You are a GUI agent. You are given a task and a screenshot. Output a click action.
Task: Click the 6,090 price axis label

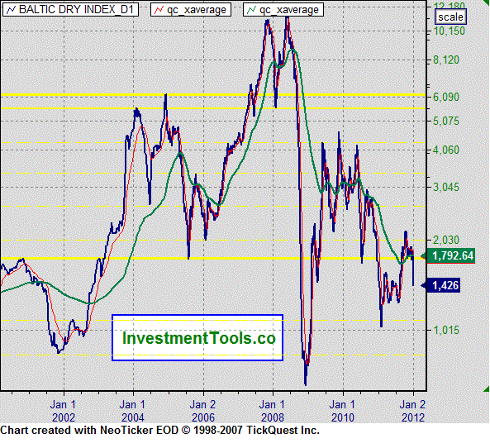pyautogui.click(x=446, y=97)
